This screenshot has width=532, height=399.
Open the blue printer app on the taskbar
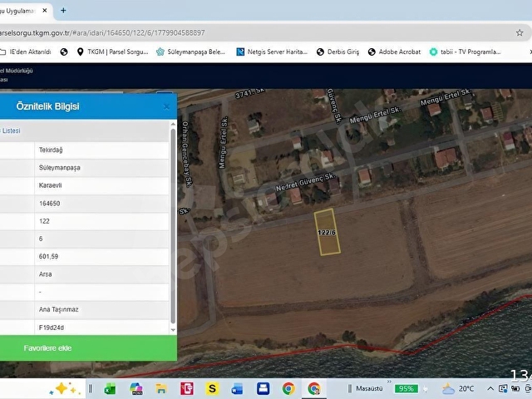pyautogui.click(x=263, y=389)
